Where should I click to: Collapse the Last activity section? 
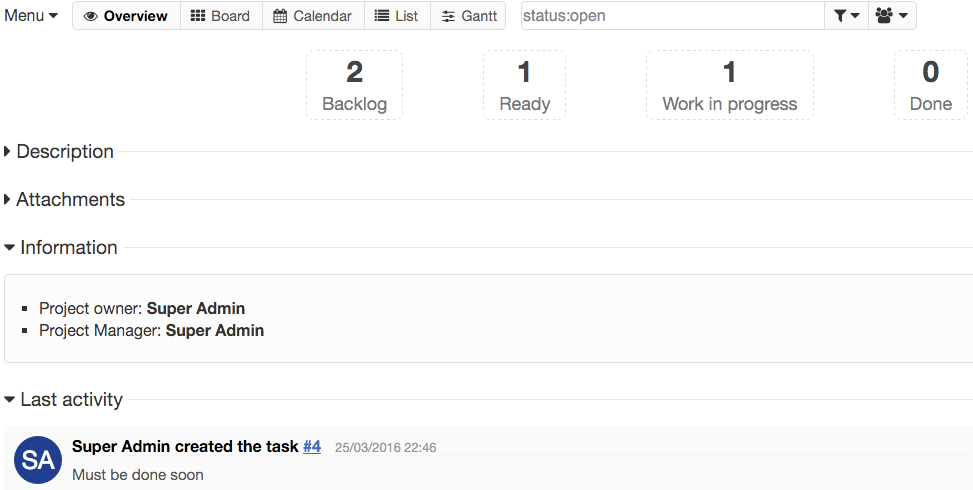[x=71, y=400]
